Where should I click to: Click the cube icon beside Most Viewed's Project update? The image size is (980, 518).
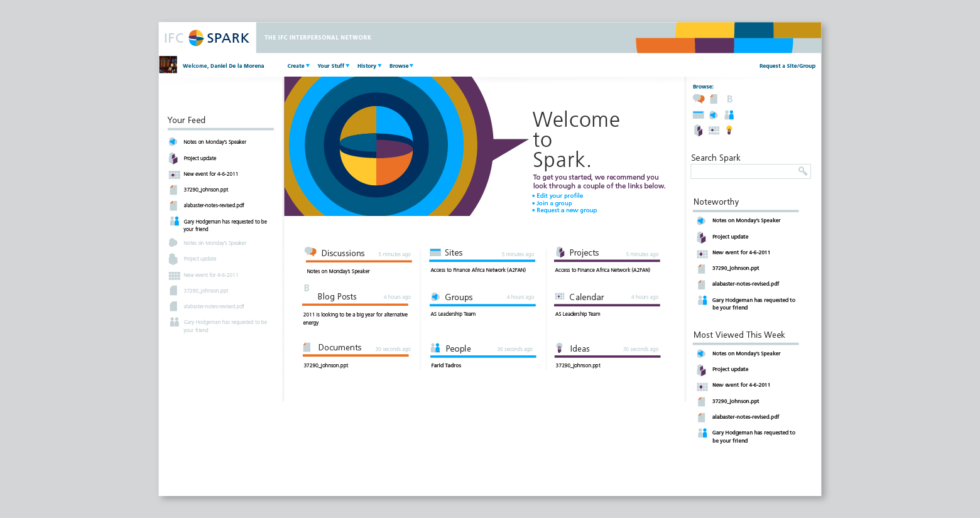pyautogui.click(x=702, y=370)
